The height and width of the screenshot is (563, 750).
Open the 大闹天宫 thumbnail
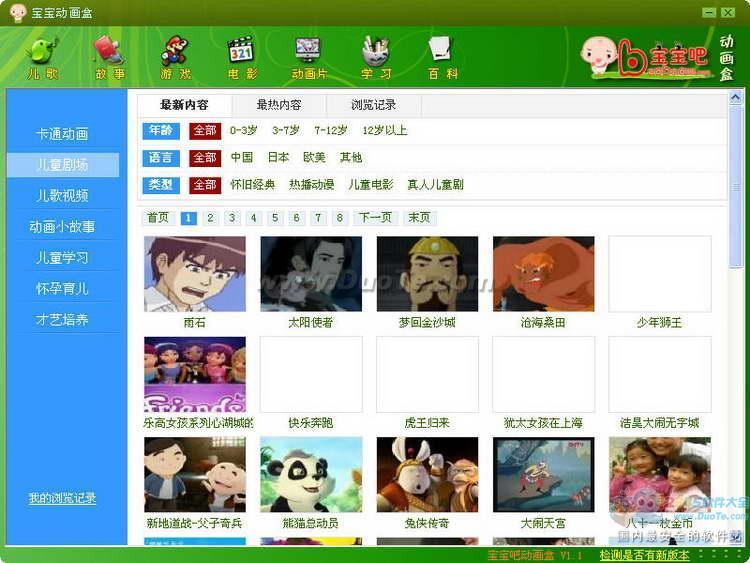(x=543, y=475)
